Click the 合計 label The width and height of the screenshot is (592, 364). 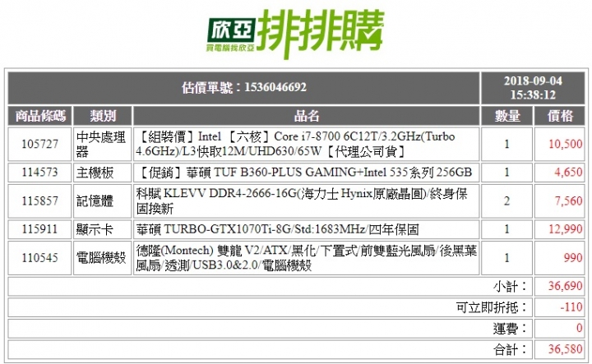510,350
